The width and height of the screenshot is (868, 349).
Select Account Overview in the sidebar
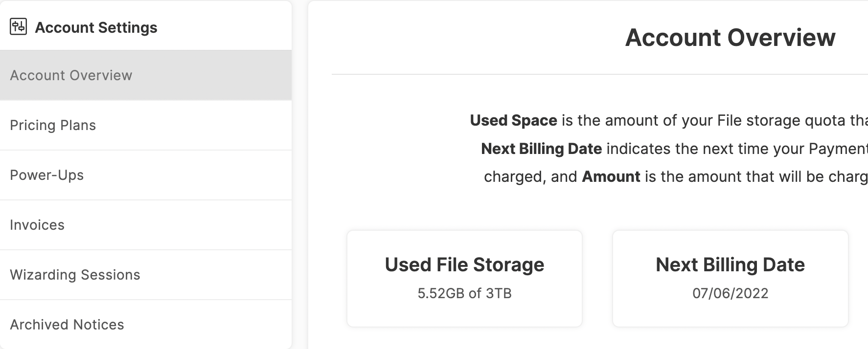(146, 75)
